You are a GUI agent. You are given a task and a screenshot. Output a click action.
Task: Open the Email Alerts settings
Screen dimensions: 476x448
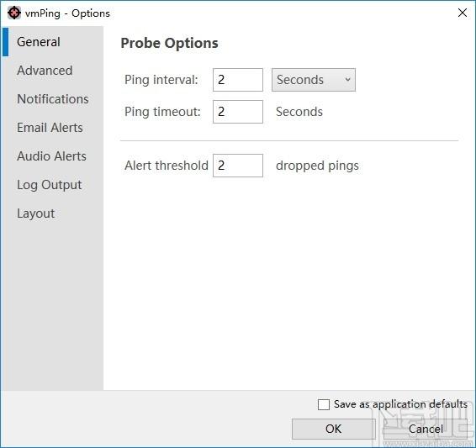[50, 128]
